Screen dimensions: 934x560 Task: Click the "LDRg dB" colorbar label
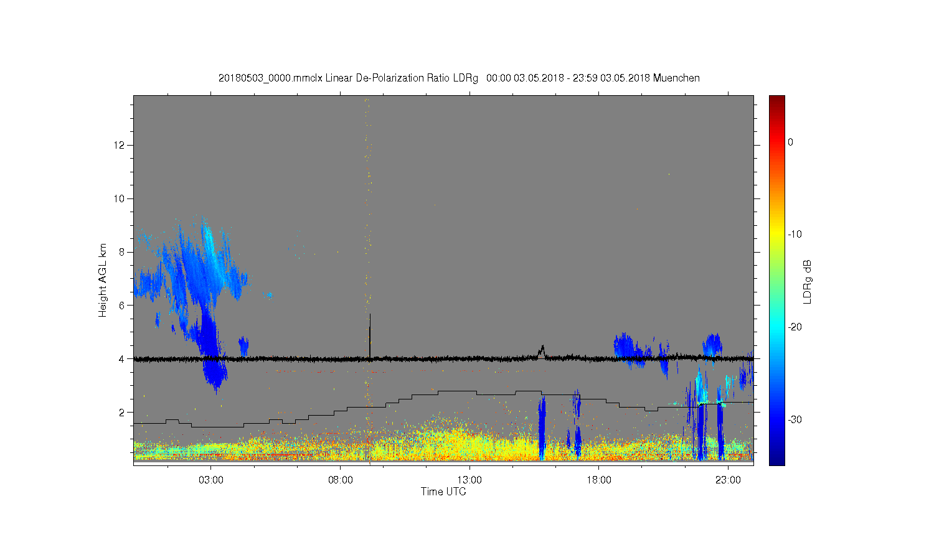pyautogui.click(x=808, y=281)
